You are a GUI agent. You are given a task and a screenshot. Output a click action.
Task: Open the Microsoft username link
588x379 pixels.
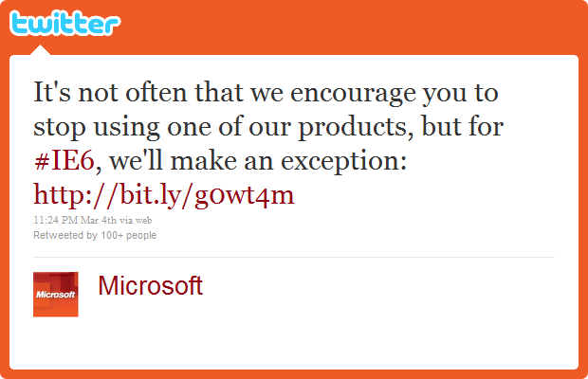[x=150, y=285]
